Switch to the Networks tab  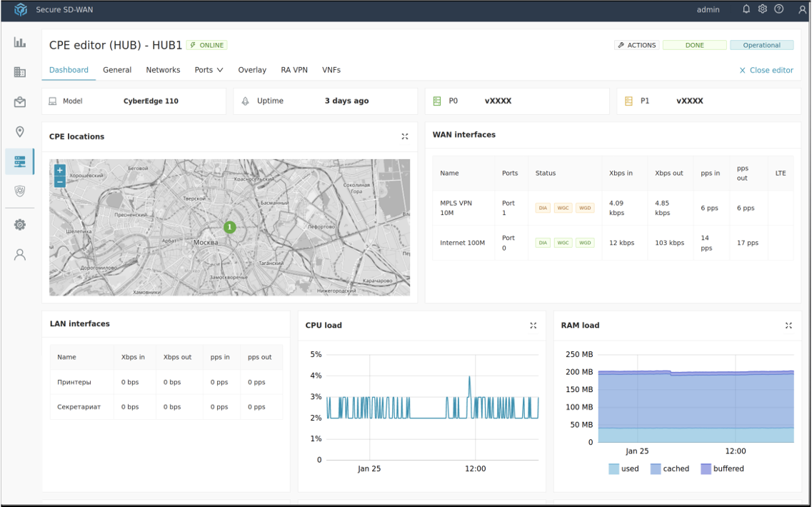(x=163, y=70)
